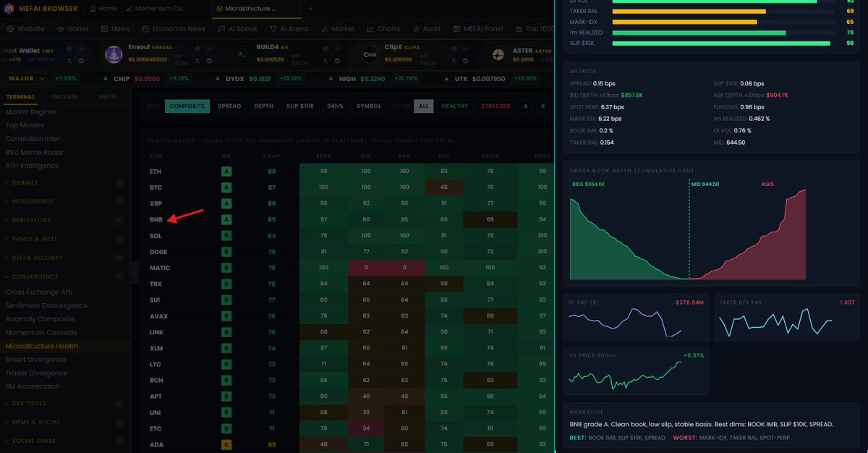Sort matrix by COMPOSITE
868x453 pixels.
tap(187, 106)
